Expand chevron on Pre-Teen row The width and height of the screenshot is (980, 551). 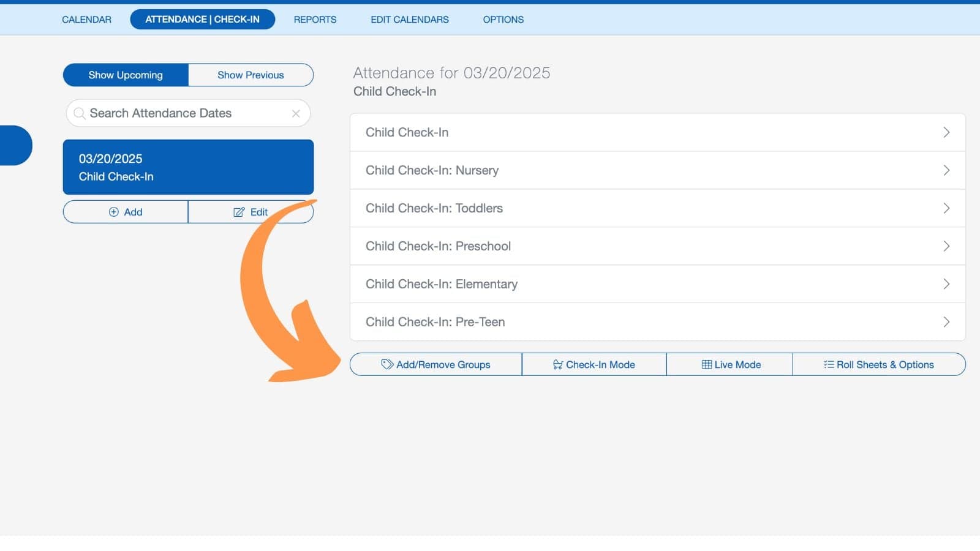pyautogui.click(x=946, y=322)
